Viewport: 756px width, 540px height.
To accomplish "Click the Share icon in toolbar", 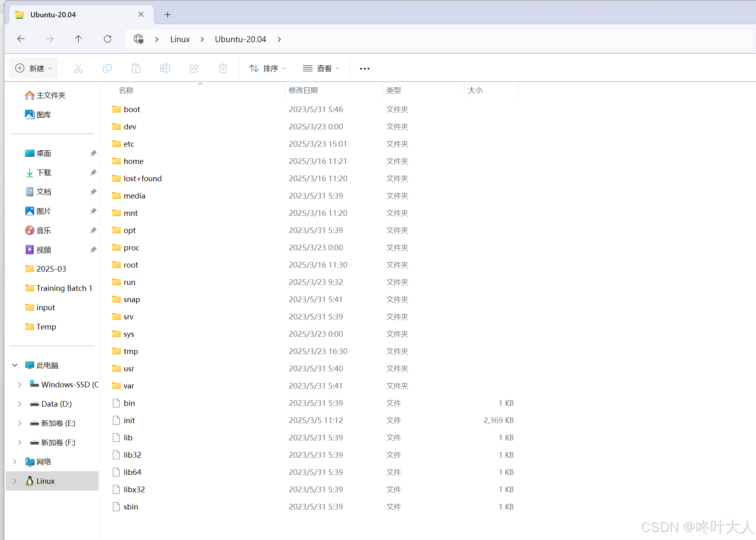I will pyautogui.click(x=194, y=68).
